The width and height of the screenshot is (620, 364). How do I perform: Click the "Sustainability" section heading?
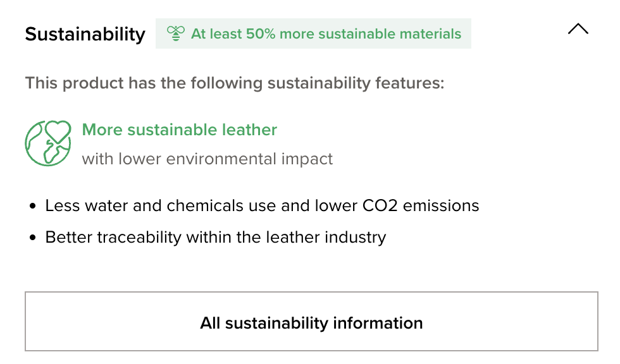(85, 33)
